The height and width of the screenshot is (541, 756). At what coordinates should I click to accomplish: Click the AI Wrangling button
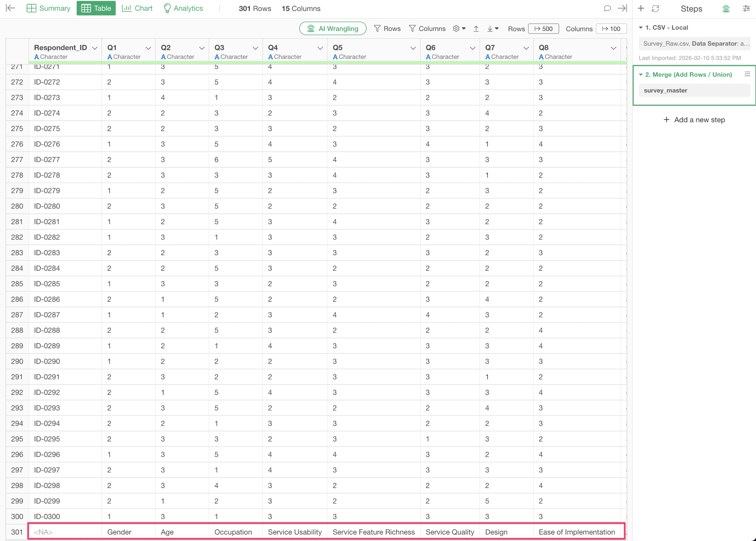(x=332, y=29)
